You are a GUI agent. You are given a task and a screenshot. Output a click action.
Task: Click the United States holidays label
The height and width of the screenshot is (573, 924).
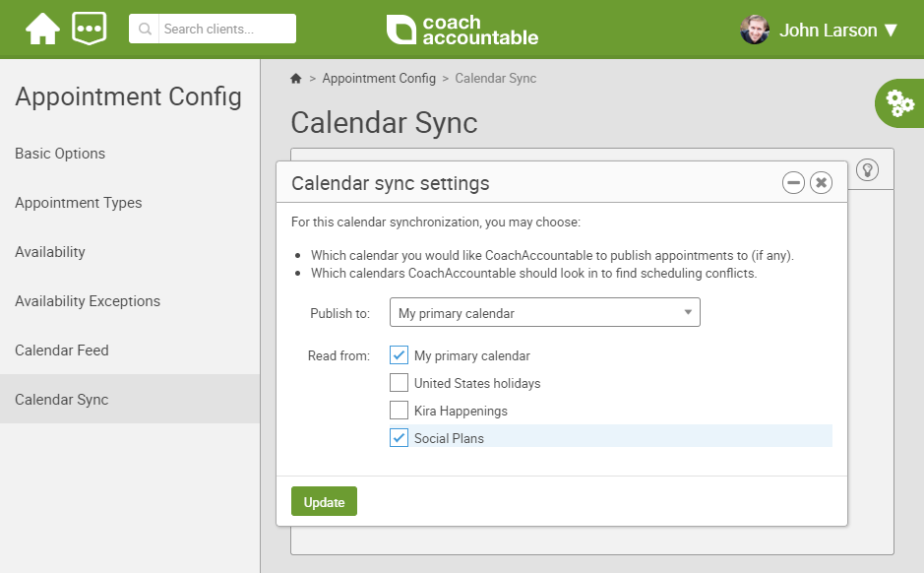[x=477, y=383]
